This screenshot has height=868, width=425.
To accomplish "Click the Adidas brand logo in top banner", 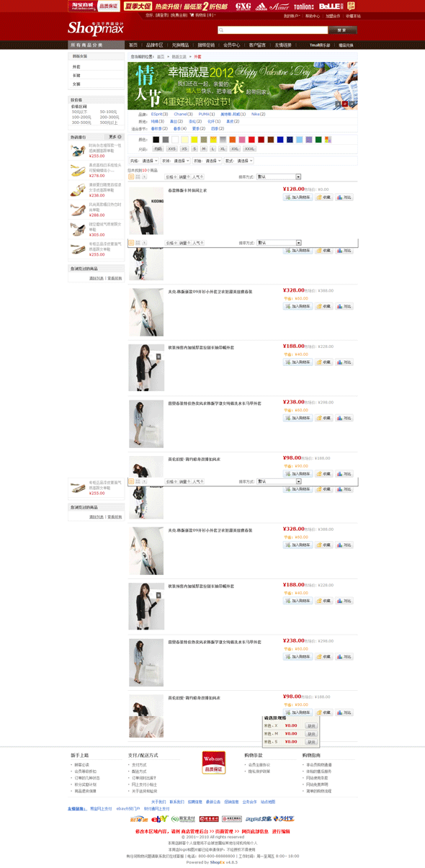I will (261, 6).
